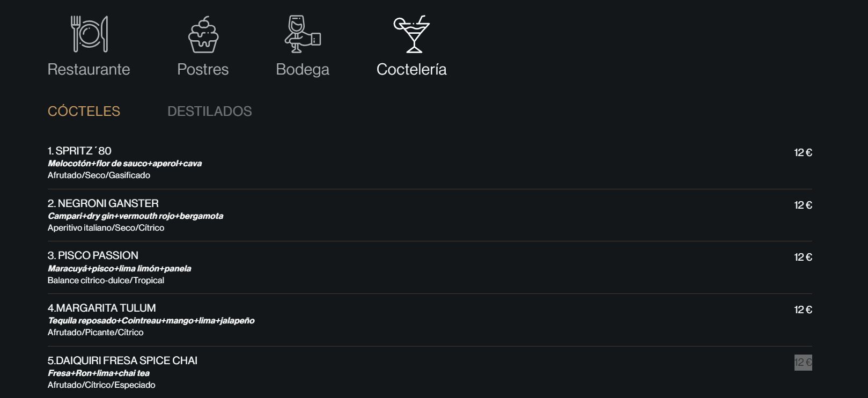Screen dimensions: 868x398
Task: Select the Pisco Passion cocktail title
Action: tap(93, 255)
